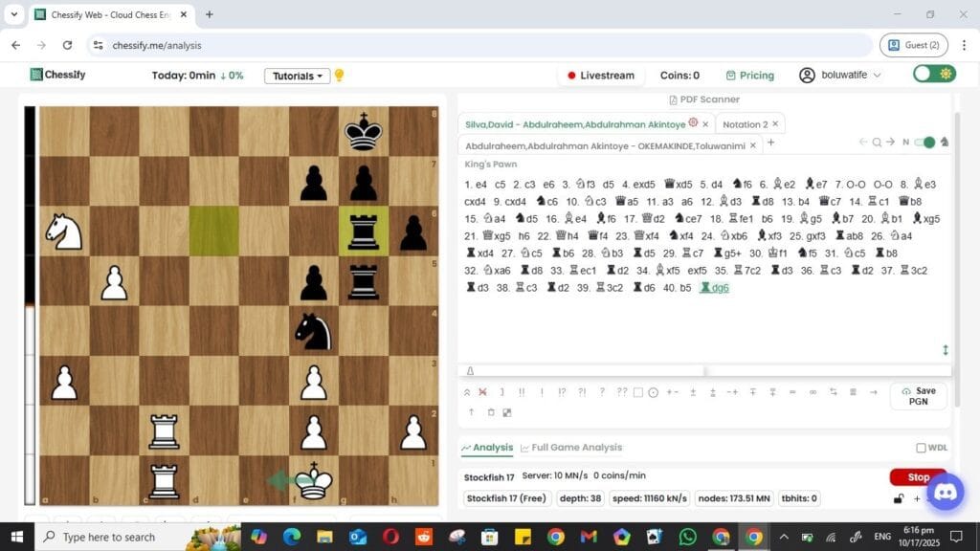Expand notation panel with green resize arrow

[x=946, y=350]
